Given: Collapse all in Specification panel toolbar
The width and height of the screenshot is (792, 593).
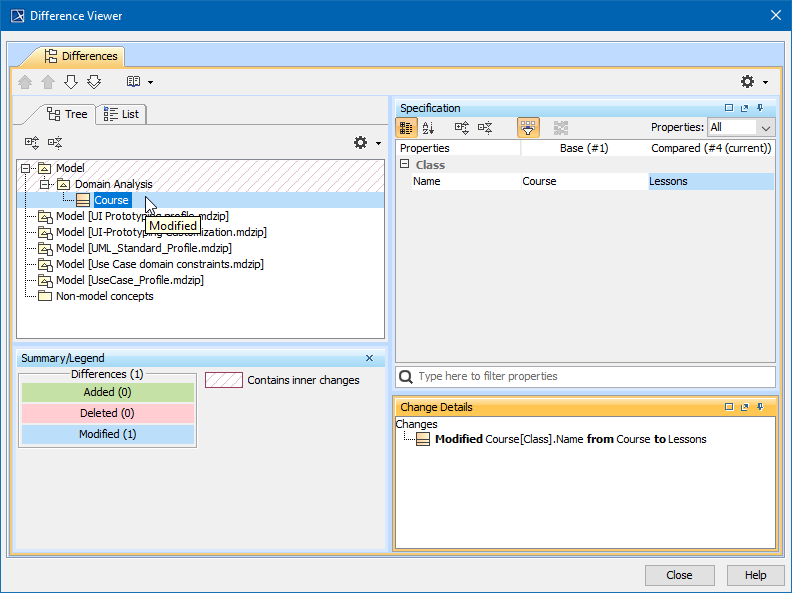Looking at the screenshot, I should 485,128.
